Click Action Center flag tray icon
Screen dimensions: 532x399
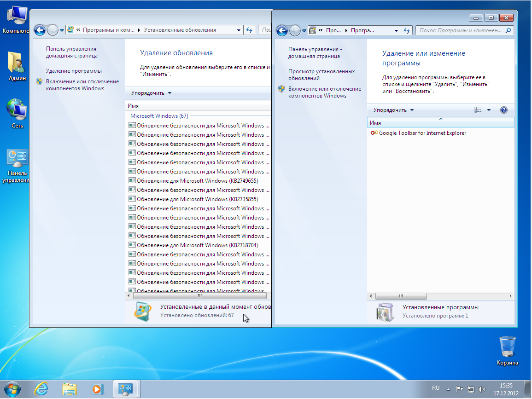click(459, 389)
